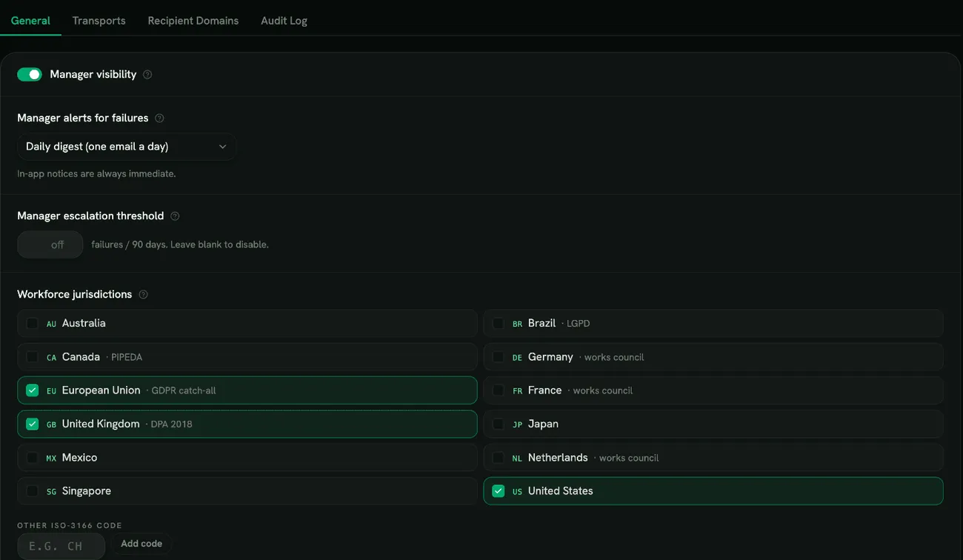This screenshot has width=963, height=560.
Task: Uncheck European Union GDPR catch-all
Action: (33, 390)
